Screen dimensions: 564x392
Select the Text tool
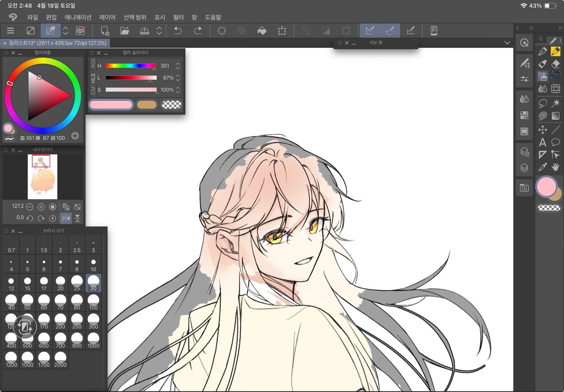point(542,142)
